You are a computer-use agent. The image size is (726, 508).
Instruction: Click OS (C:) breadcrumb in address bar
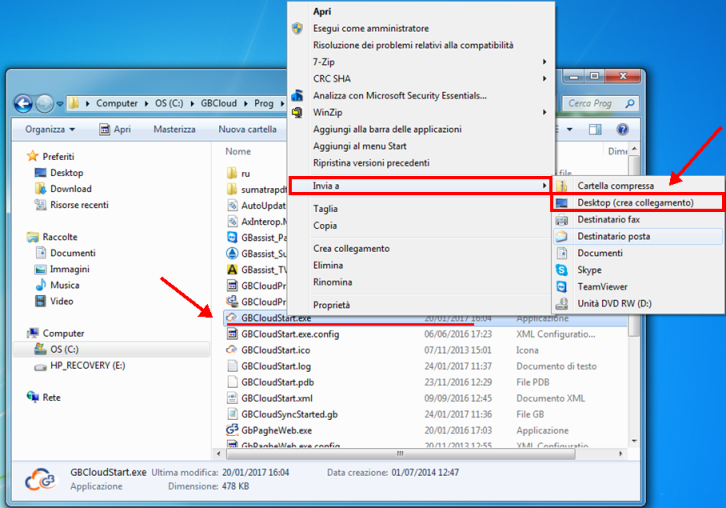(169, 103)
